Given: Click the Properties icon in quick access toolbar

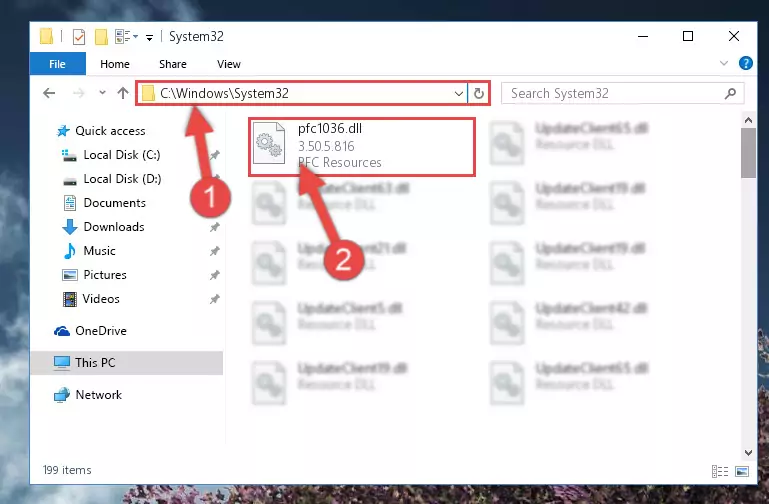Looking at the screenshot, I should [78, 37].
